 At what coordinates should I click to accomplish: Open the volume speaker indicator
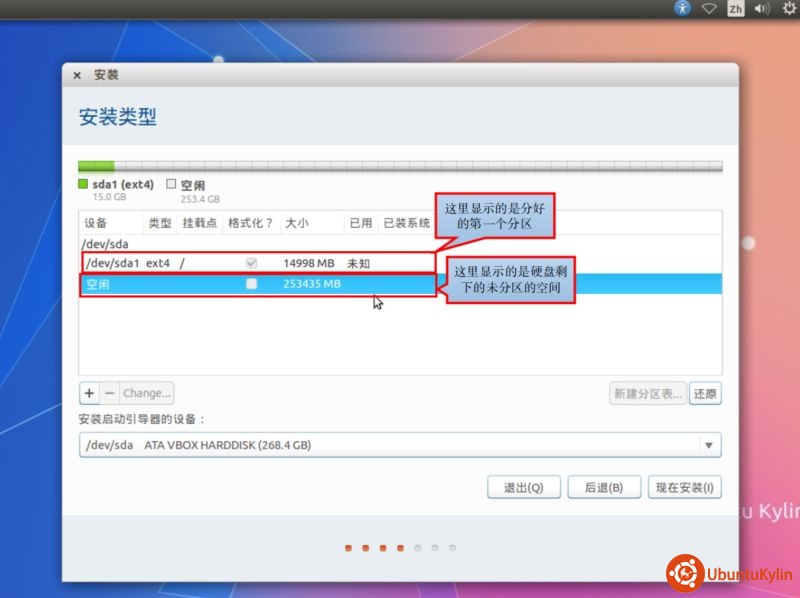tap(762, 9)
